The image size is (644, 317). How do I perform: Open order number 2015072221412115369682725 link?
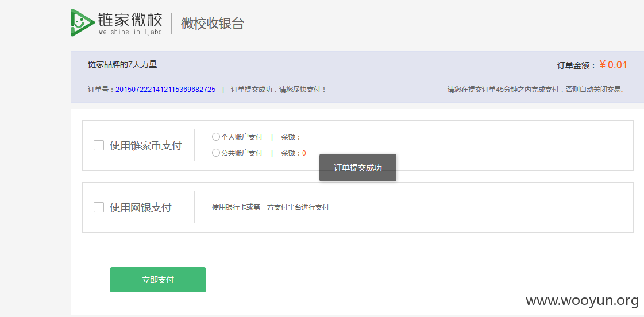coord(165,90)
